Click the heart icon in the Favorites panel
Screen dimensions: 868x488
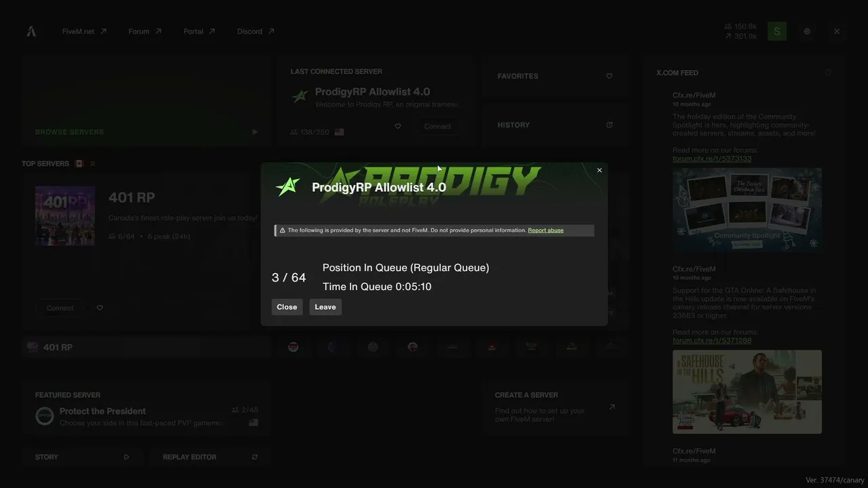tap(609, 76)
